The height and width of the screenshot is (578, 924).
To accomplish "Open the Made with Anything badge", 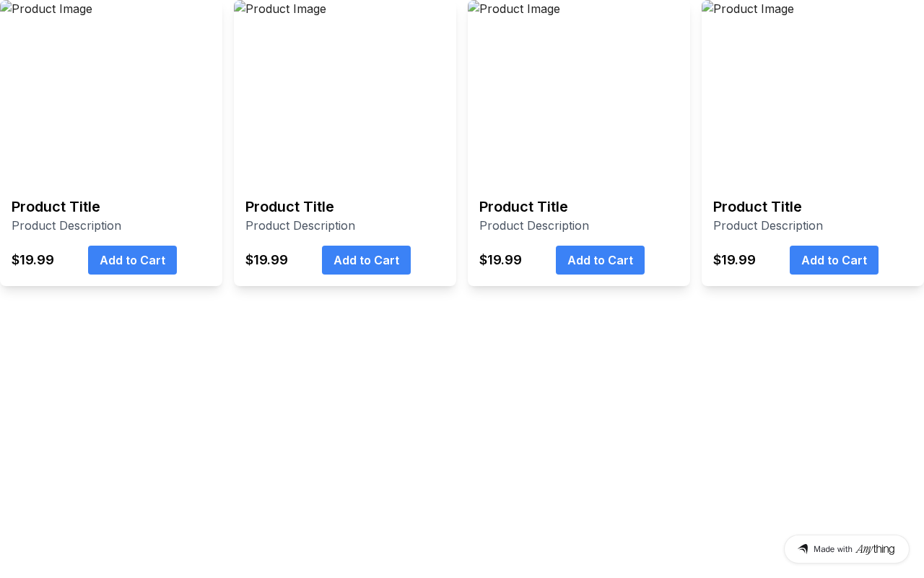I will click(x=846, y=549).
